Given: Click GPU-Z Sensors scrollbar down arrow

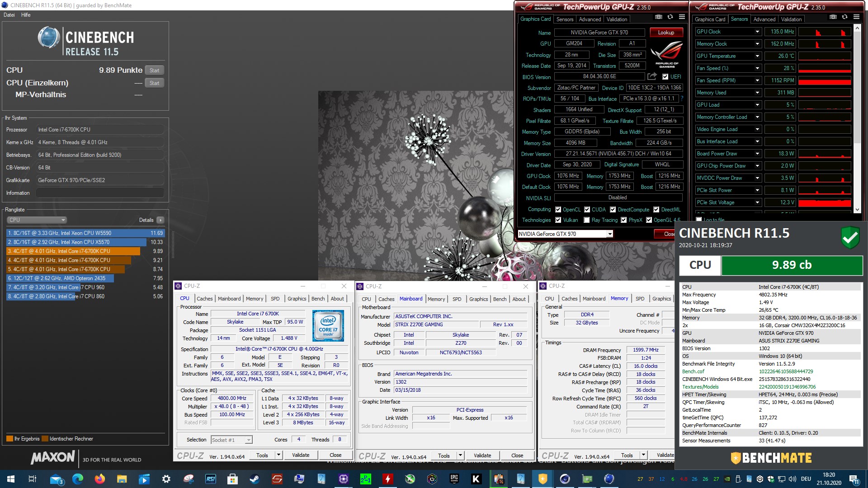Looking at the screenshot, I should (857, 210).
